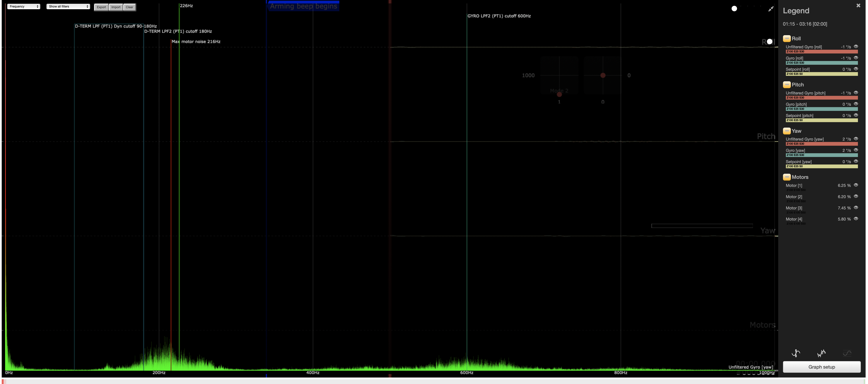Click the Import button

point(116,7)
